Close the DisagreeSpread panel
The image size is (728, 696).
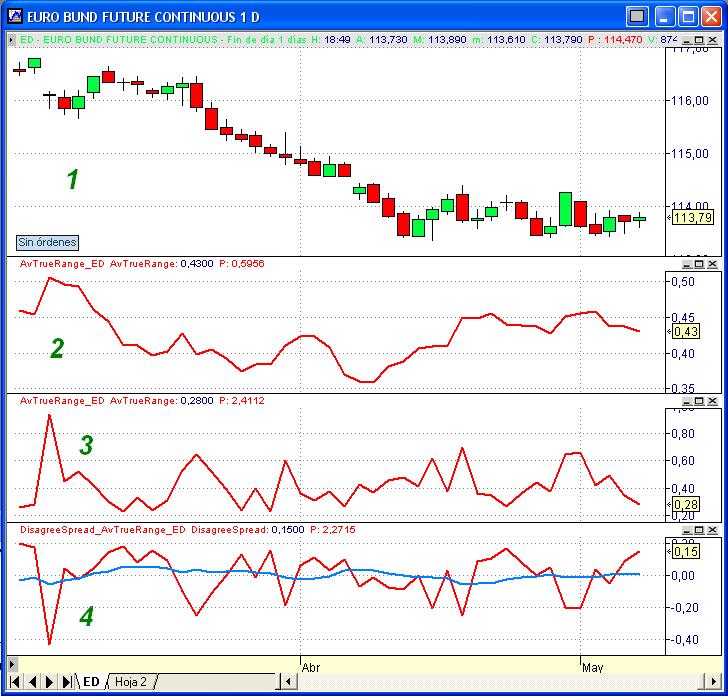(712, 530)
